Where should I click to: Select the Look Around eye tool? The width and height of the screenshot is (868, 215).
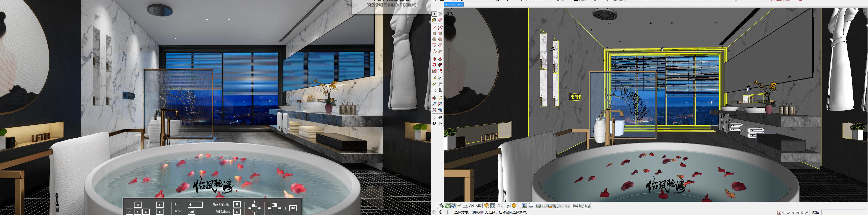440,117
